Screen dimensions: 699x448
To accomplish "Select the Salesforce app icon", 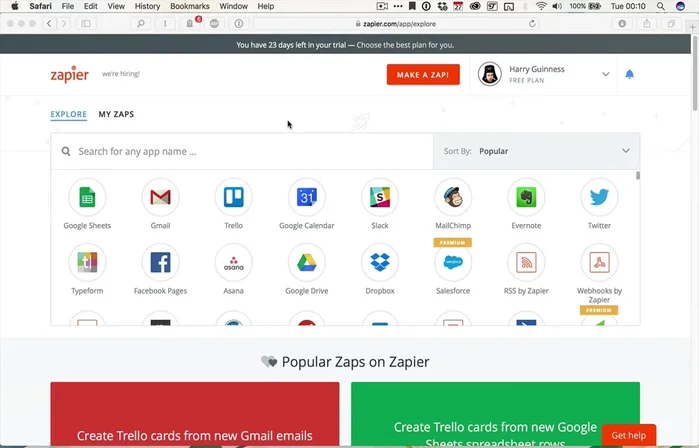I will [453, 263].
